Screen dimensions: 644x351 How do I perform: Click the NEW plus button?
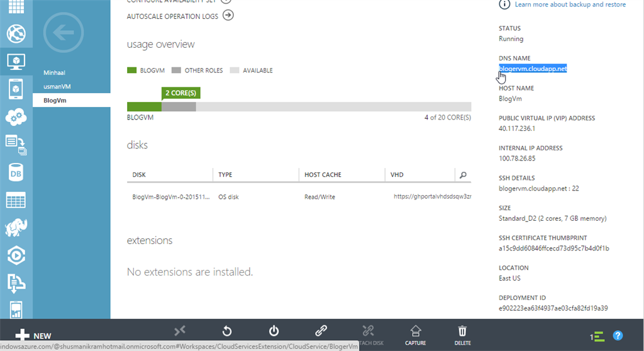33,335
